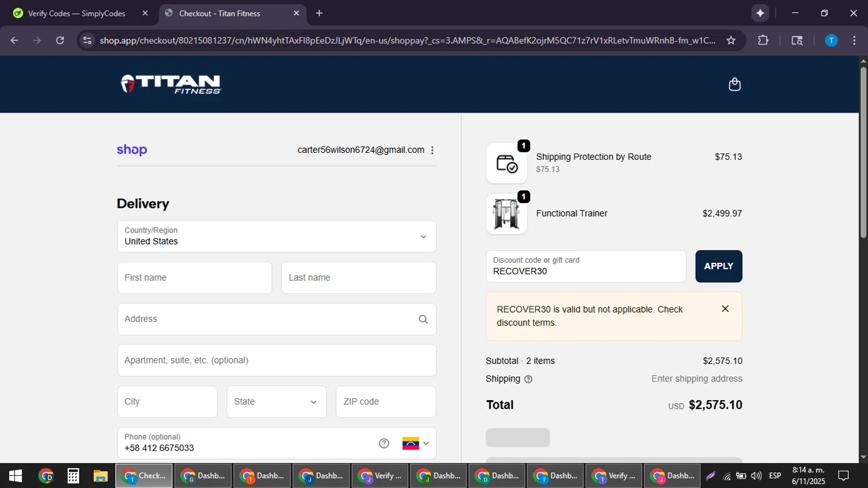Reload the checkout page
This screenshot has height=488, width=868.
[60, 41]
